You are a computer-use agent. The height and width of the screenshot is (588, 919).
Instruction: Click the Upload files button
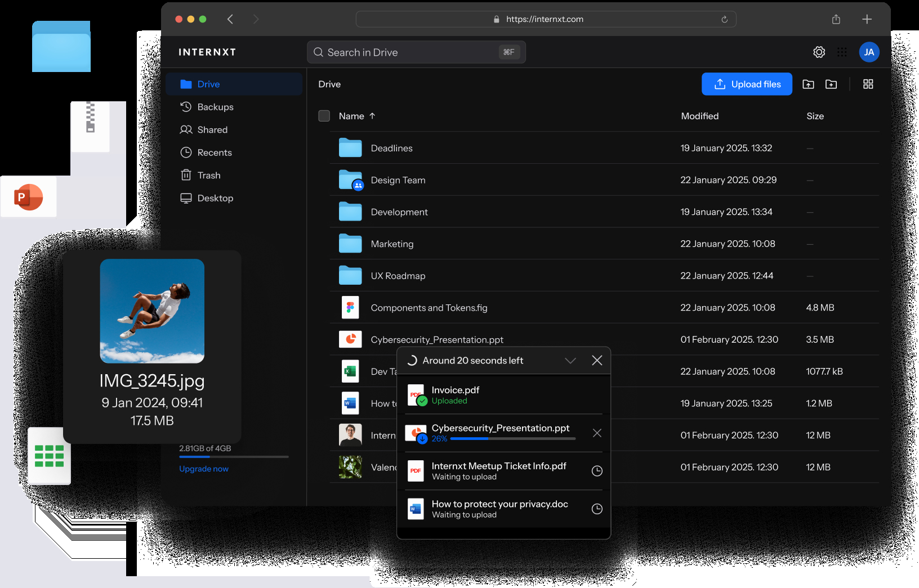[x=747, y=84]
